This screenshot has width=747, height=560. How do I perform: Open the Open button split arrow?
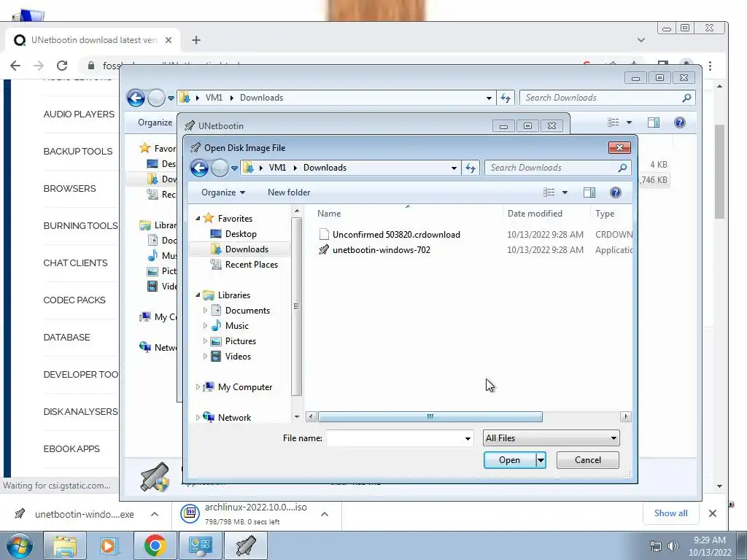541,460
